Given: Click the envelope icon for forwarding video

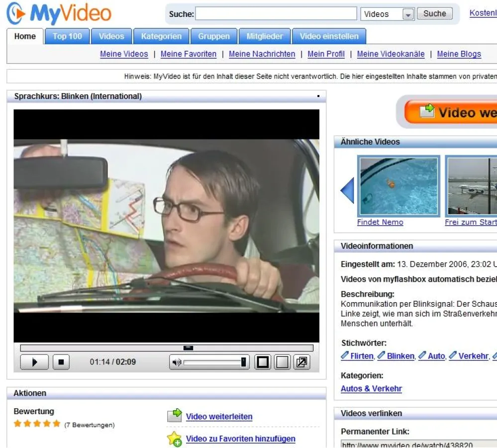Looking at the screenshot, I should (x=174, y=416).
